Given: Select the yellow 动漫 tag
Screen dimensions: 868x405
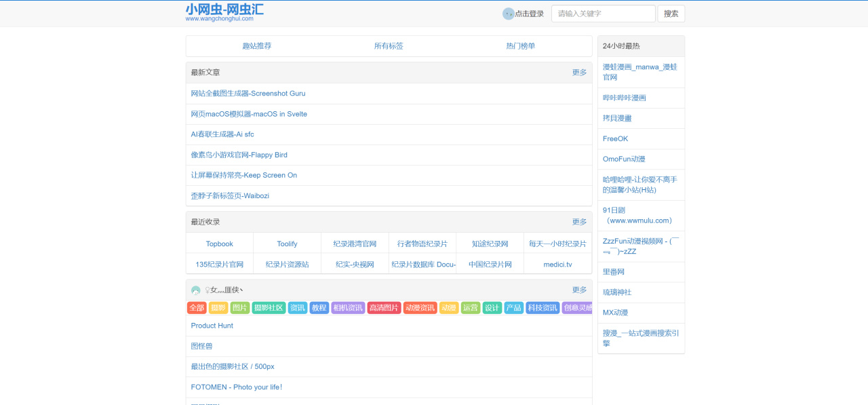Looking at the screenshot, I should pos(449,308).
